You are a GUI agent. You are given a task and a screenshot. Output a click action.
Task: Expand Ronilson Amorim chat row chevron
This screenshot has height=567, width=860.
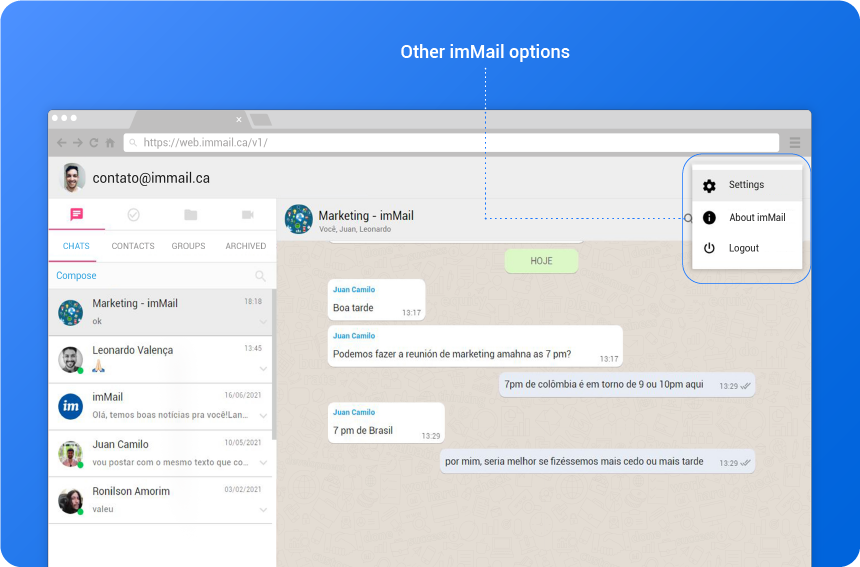tap(263, 510)
